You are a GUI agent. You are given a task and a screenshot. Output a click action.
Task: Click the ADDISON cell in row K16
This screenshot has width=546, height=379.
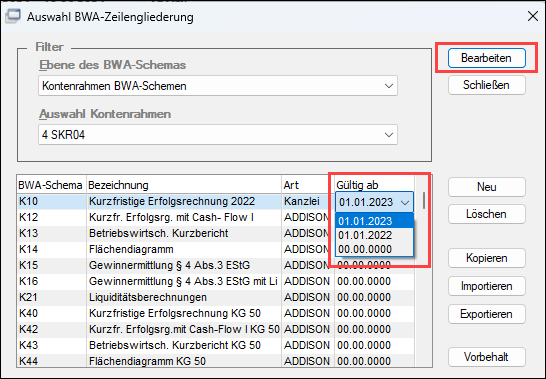tap(308, 281)
